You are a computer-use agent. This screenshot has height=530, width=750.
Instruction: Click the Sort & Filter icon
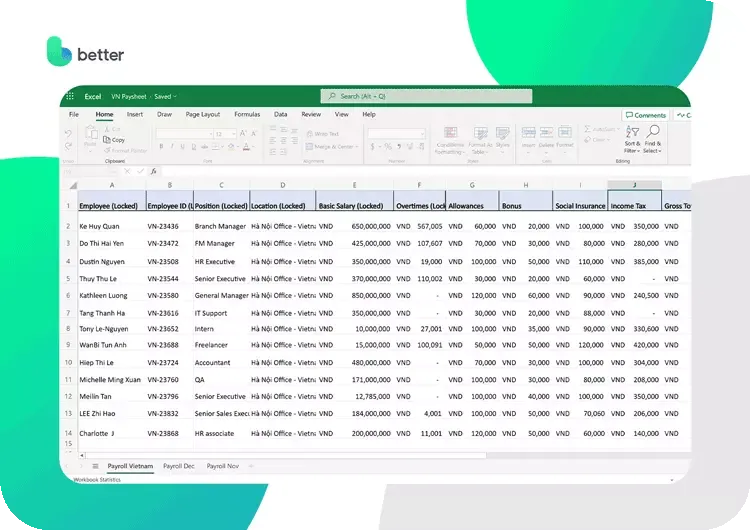tap(632, 137)
